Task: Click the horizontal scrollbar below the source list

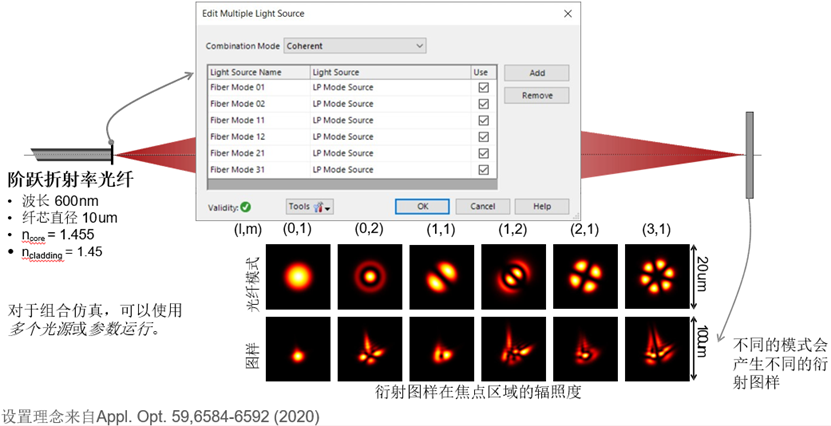Action: tap(352, 184)
